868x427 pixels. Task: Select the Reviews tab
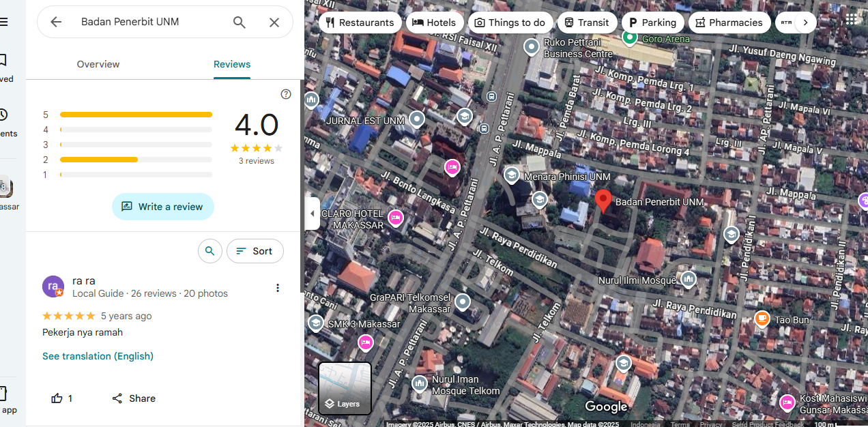point(232,64)
